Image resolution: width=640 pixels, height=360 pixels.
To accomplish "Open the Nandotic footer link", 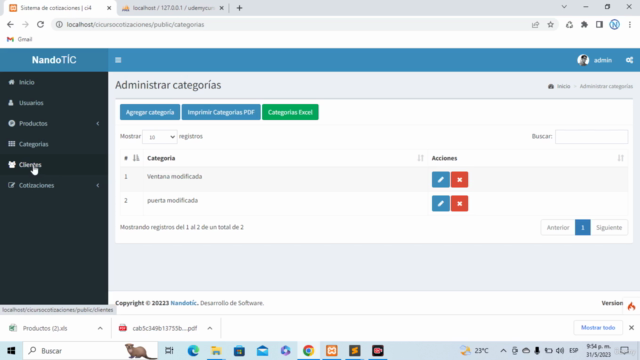I will [184, 303].
